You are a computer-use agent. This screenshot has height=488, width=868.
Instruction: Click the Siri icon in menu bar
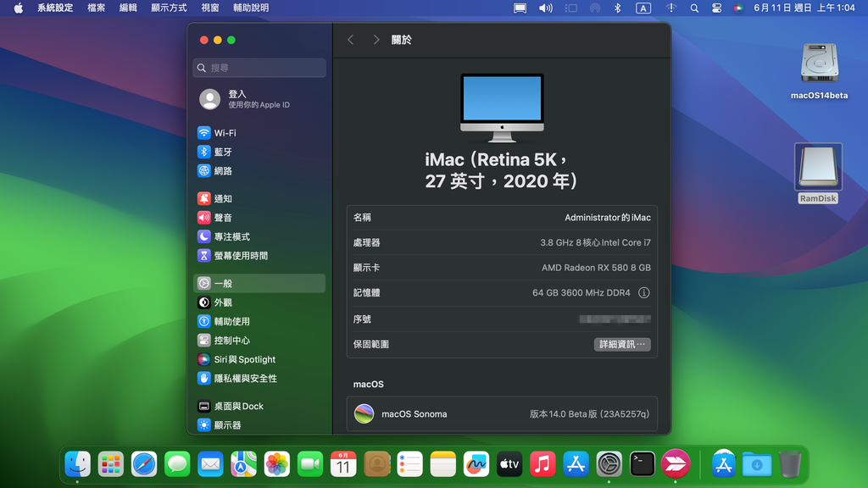[x=738, y=8]
